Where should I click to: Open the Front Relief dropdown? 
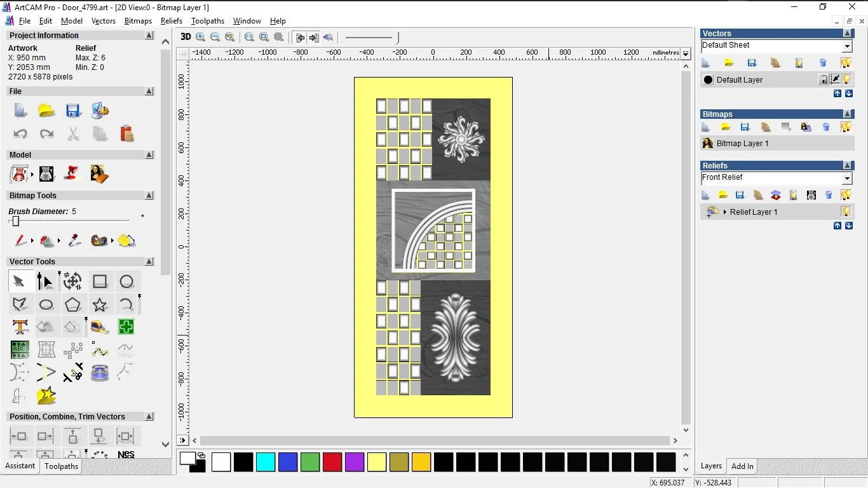(x=847, y=179)
